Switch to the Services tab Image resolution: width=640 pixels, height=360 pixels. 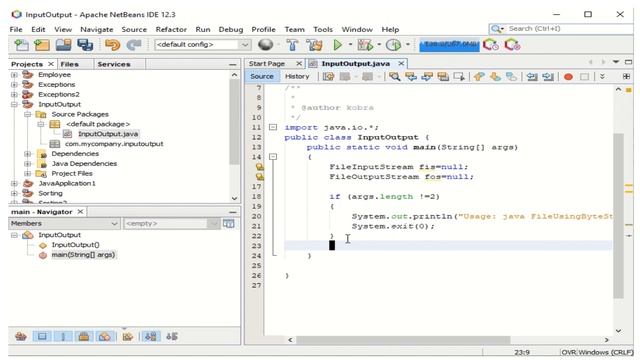coord(114,64)
